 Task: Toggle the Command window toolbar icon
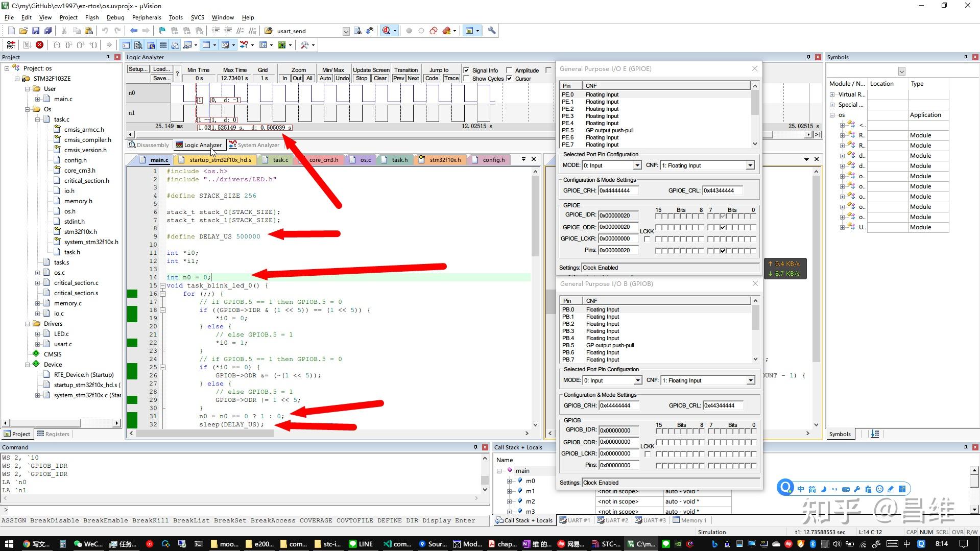[126, 45]
